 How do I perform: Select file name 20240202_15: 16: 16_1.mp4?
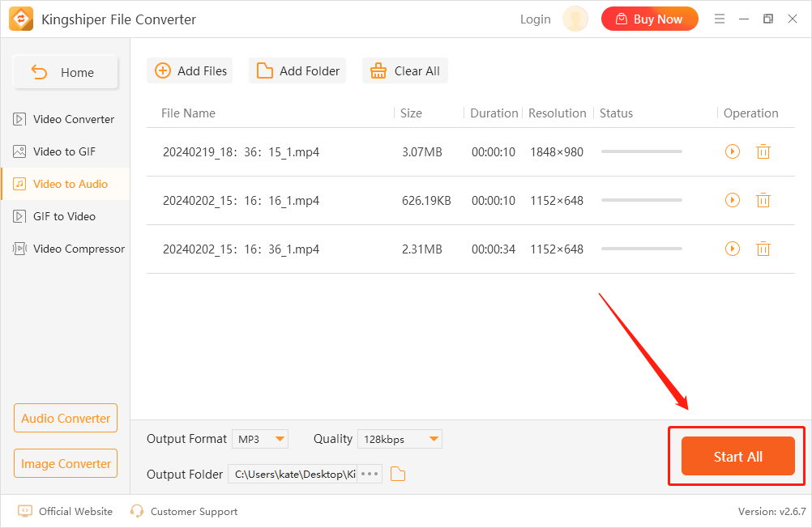tap(241, 201)
